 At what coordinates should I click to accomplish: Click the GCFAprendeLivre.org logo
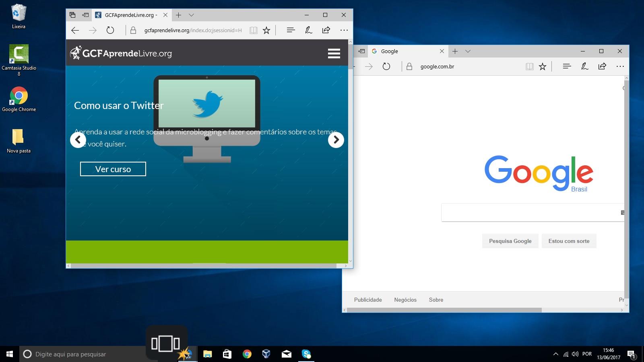click(121, 53)
